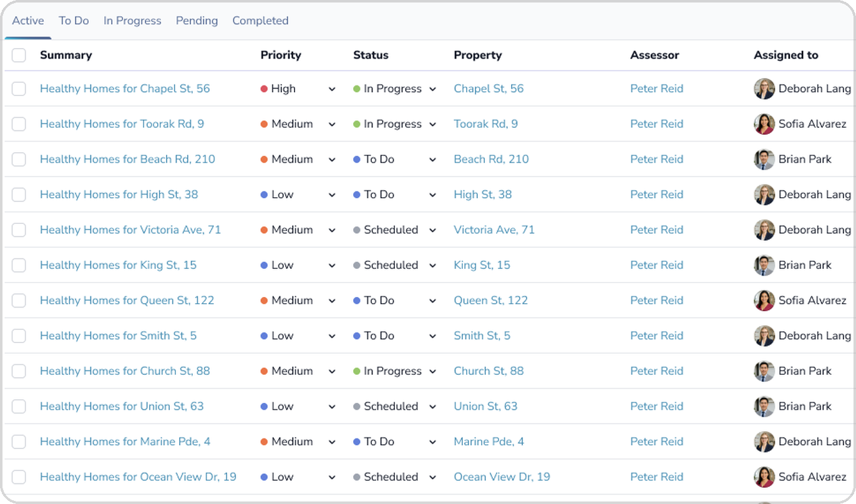
Task: Select the Active tab
Action: point(28,21)
